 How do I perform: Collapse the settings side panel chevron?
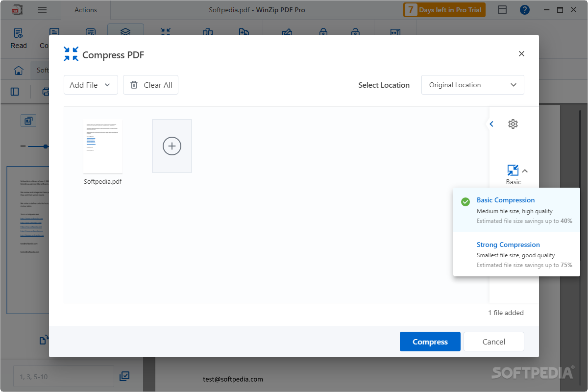click(x=491, y=124)
